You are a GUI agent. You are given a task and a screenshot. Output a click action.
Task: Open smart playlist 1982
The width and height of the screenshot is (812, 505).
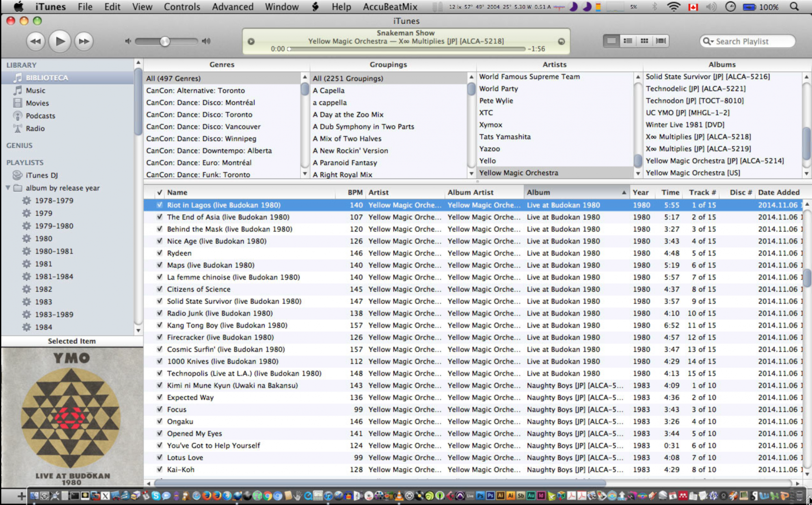point(43,289)
